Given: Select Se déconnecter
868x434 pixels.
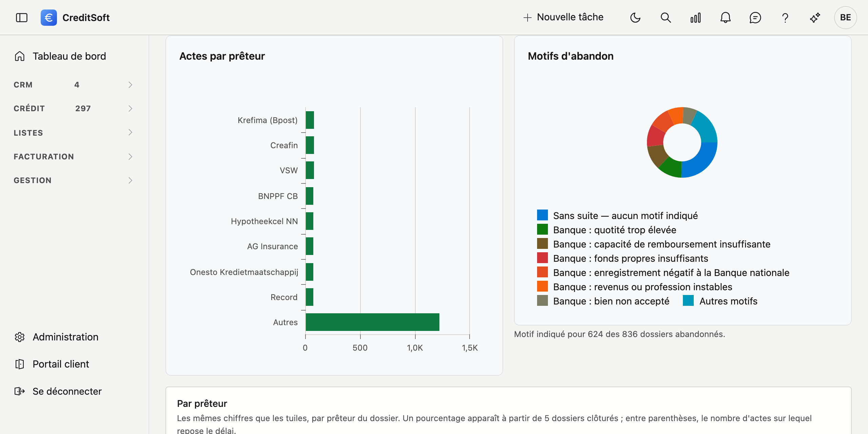Looking at the screenshot, I should click(67, 391).
